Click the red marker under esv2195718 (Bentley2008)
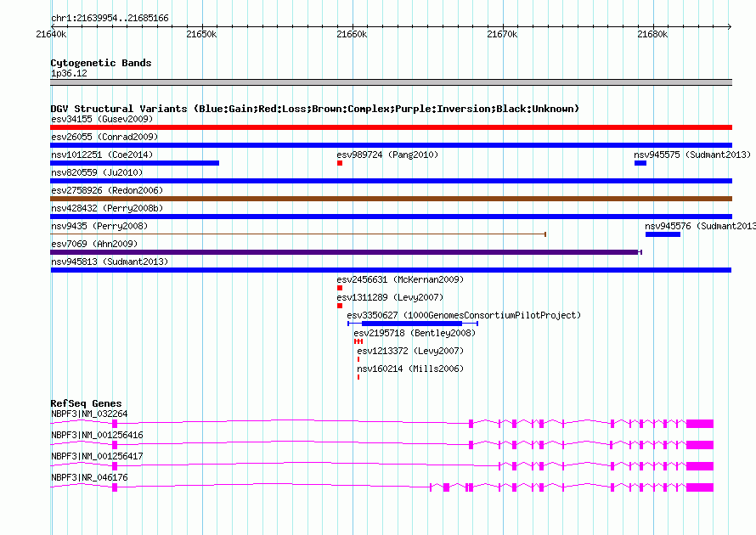This screenshot has height=535, width=756. (358, 341)
